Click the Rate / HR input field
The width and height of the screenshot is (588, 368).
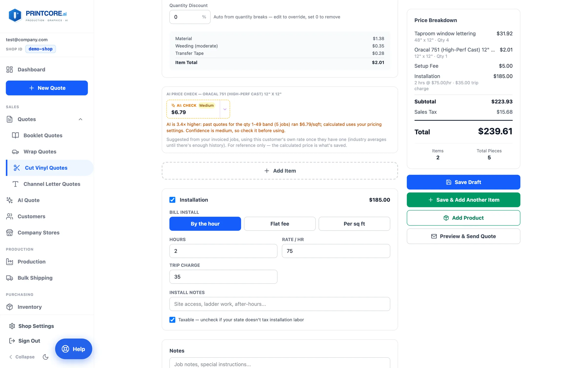click(x=336, y=251)
